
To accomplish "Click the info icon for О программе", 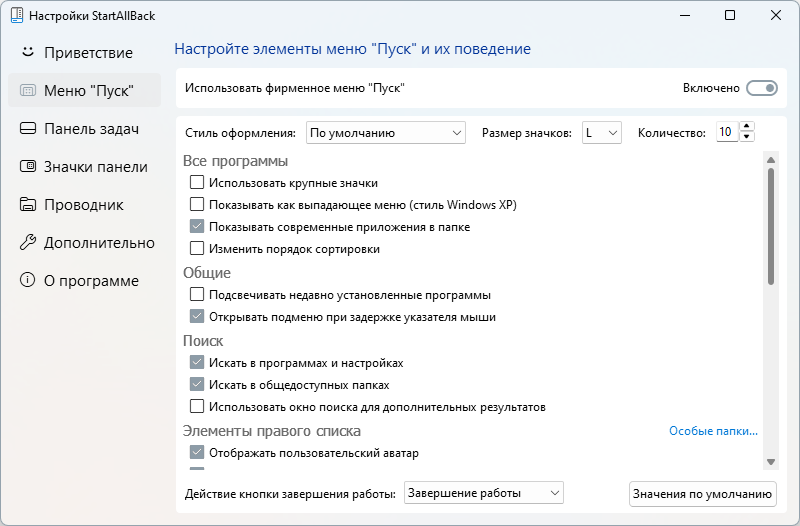I will (28, 280).
